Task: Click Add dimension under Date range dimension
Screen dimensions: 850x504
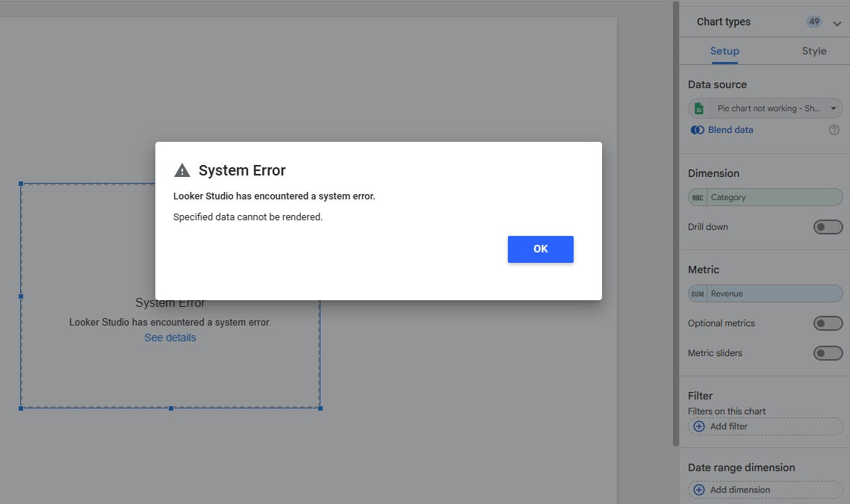Action: [x=766, y=490]
